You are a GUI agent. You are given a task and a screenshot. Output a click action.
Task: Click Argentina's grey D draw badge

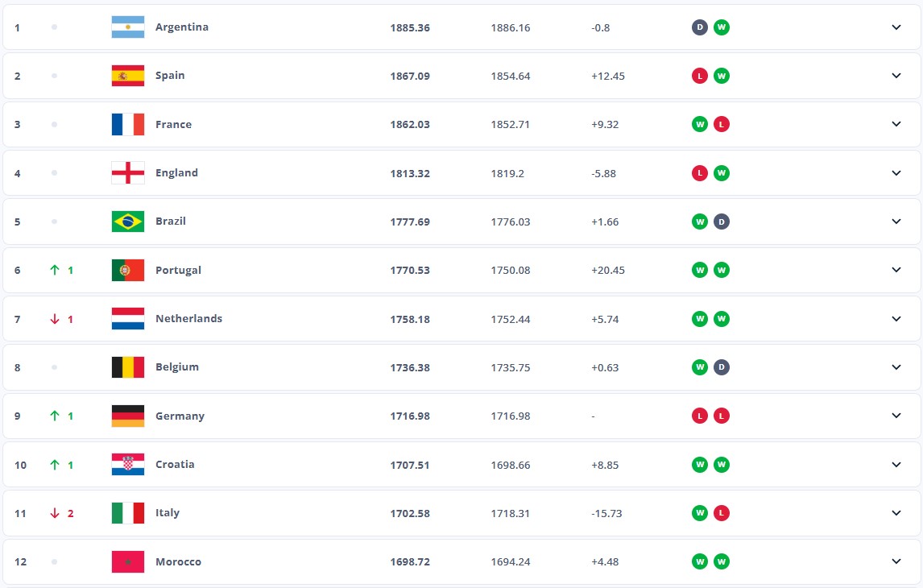tap(699, 27)
